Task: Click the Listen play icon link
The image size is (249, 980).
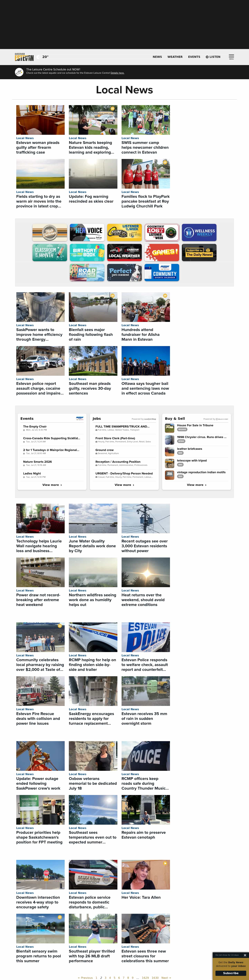Action: point(213,57)
